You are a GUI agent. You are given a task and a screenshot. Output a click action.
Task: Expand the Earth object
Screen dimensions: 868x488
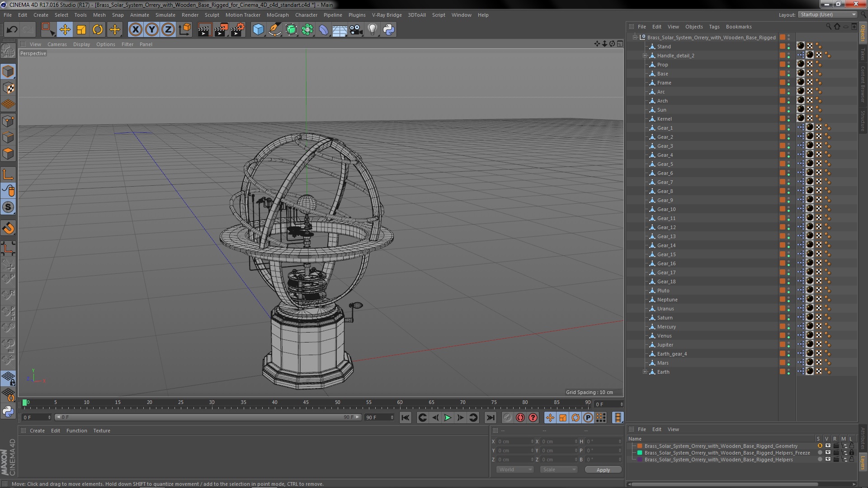pyautogui.click(x=645, y=372)
